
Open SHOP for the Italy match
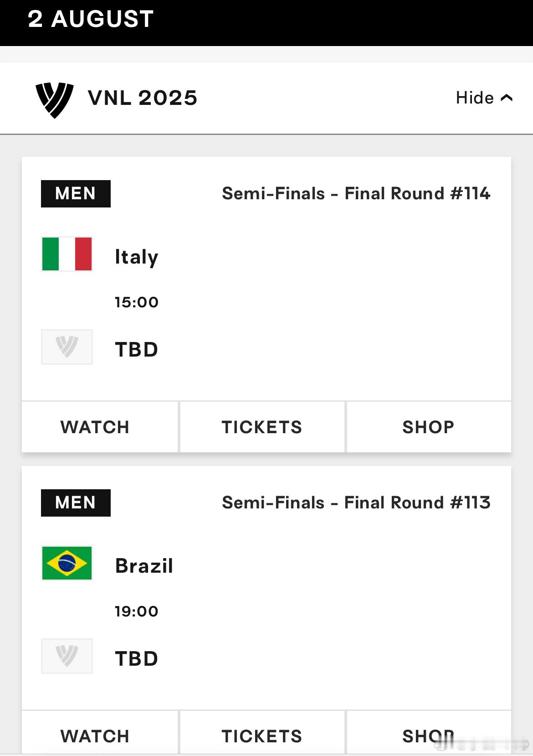429,427
